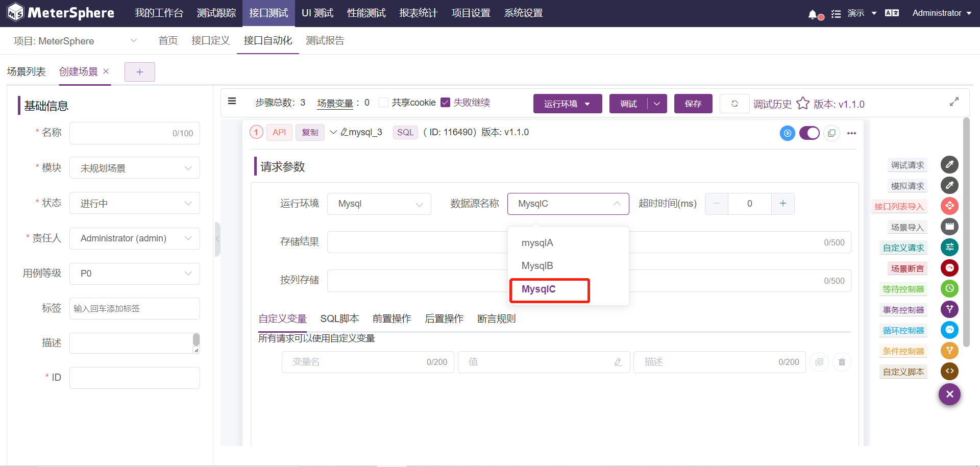980x467 pixels.
Task: Copy the mysql_3 step with the duplicate icon
Action: [x=831, y=133]
